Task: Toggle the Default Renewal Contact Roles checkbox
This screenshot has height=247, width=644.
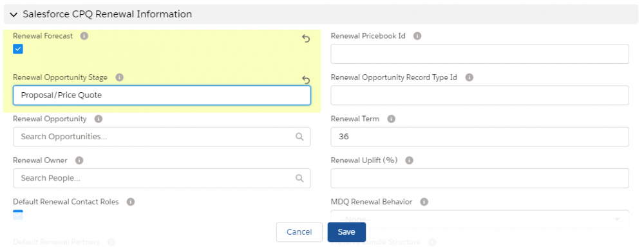Action: (x=18, y=215)
